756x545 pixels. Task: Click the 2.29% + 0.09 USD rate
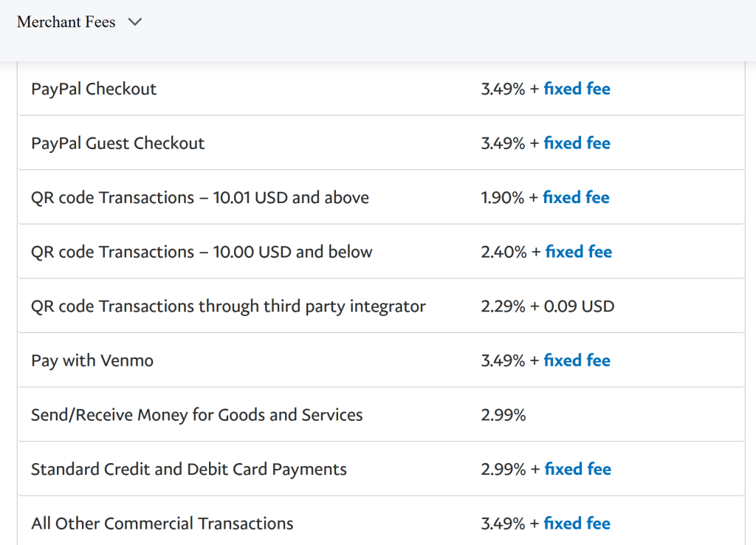[x=547, y=306]
